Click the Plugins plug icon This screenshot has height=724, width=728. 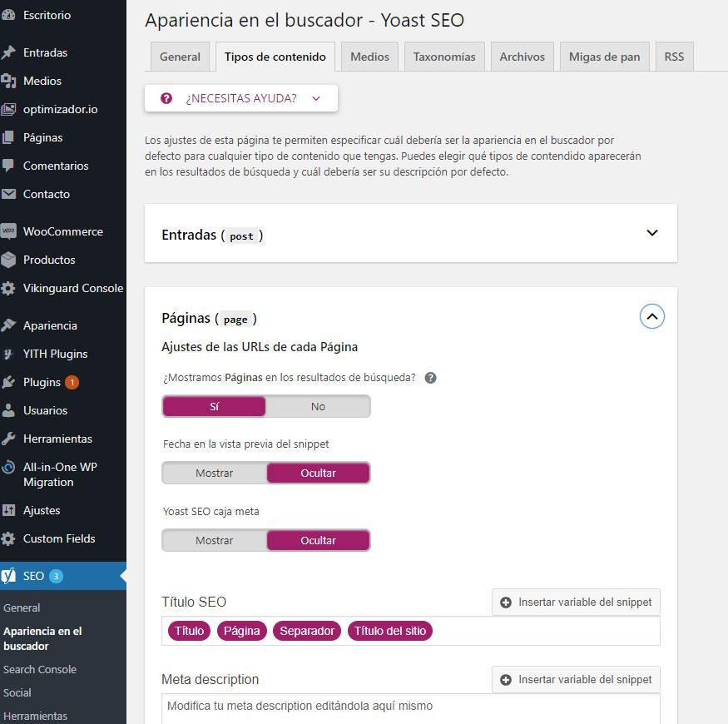[x=7, y=382]
